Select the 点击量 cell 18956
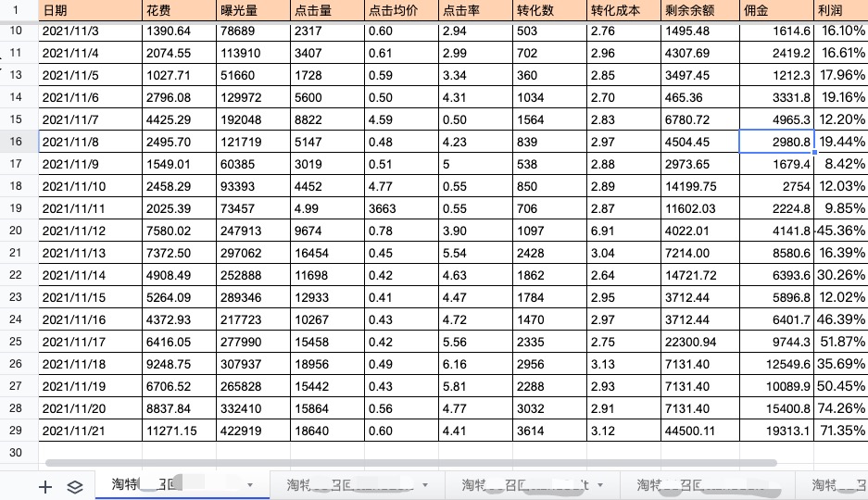The height and width of the screenshot is (500, 868). click(328, 364)
